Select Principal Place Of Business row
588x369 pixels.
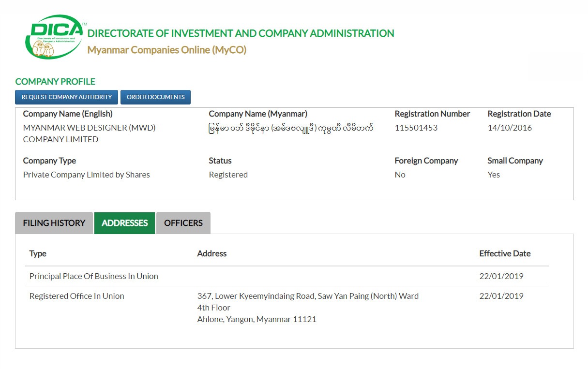point(287,276)
